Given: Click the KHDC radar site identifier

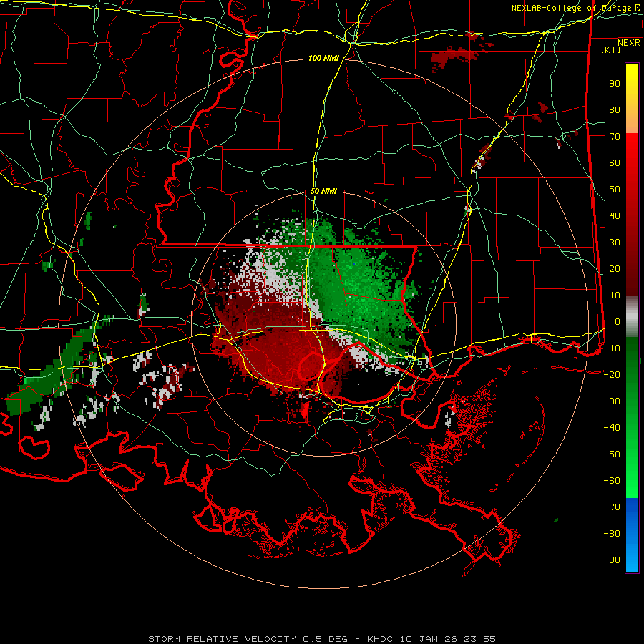Looking at the screenshot, I should pos(379,639).
